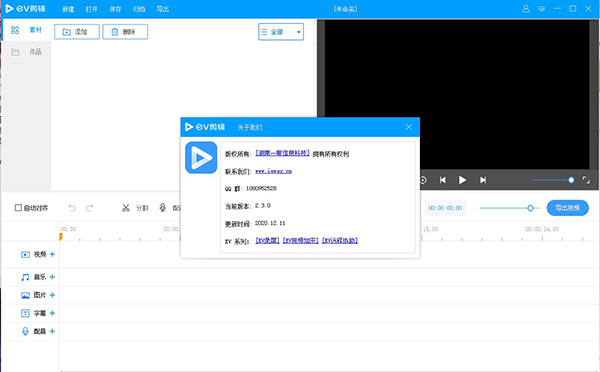
Task: Open the copyright company link in About dialog
Action: [282, 153]
